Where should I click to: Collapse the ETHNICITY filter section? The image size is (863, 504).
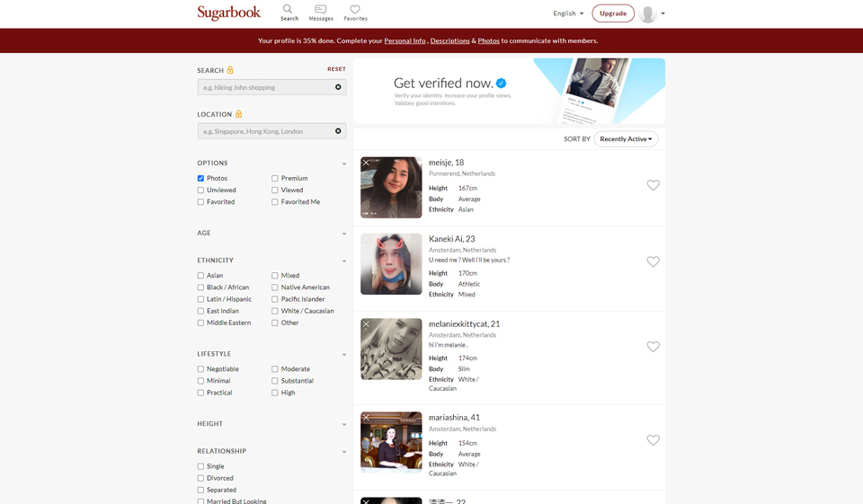point(344,261)
